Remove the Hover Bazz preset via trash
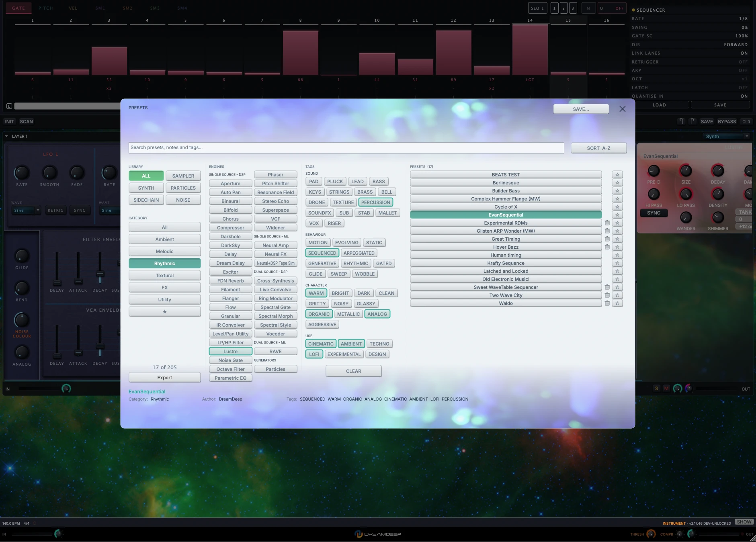The width and height of the screenshot is (756, 542). [x=607, y=247]
